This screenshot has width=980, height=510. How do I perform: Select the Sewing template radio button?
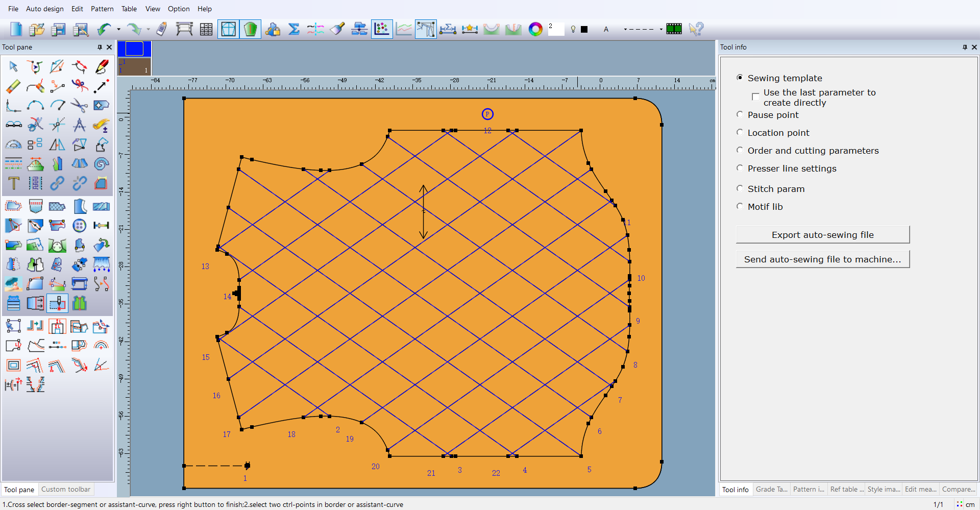pyautogui.click(x=740, y=78)
